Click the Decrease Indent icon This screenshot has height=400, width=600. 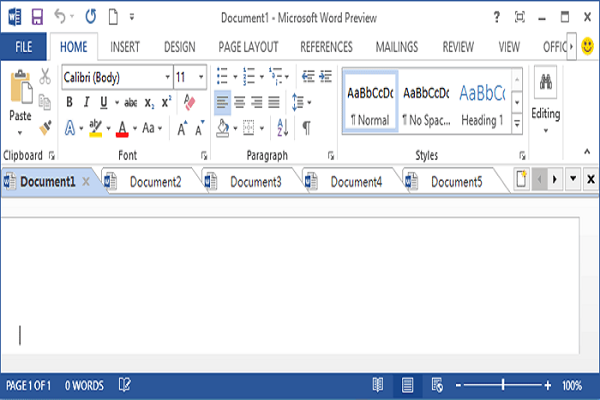[x=308, y=76]
